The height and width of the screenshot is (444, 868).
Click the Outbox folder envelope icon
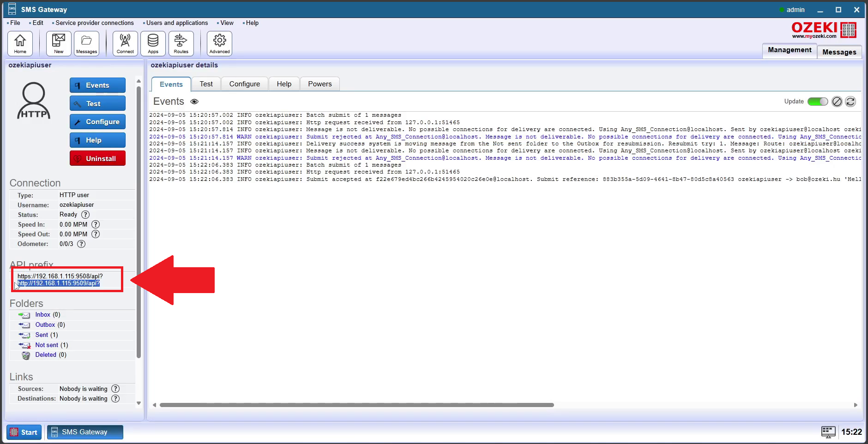click(24, 325)
